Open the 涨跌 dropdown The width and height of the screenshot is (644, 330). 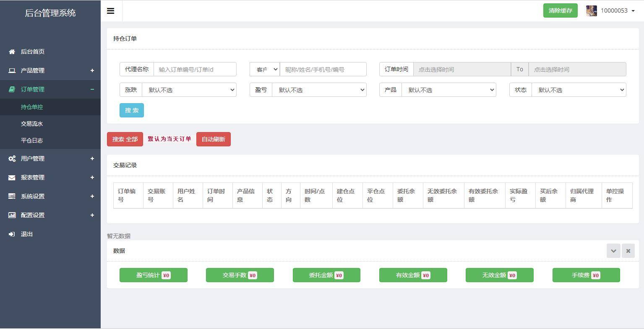[x=189, y=90]
